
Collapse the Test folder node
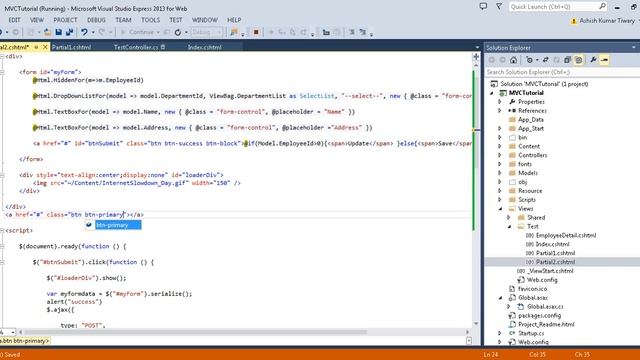[x=509, y=227]
